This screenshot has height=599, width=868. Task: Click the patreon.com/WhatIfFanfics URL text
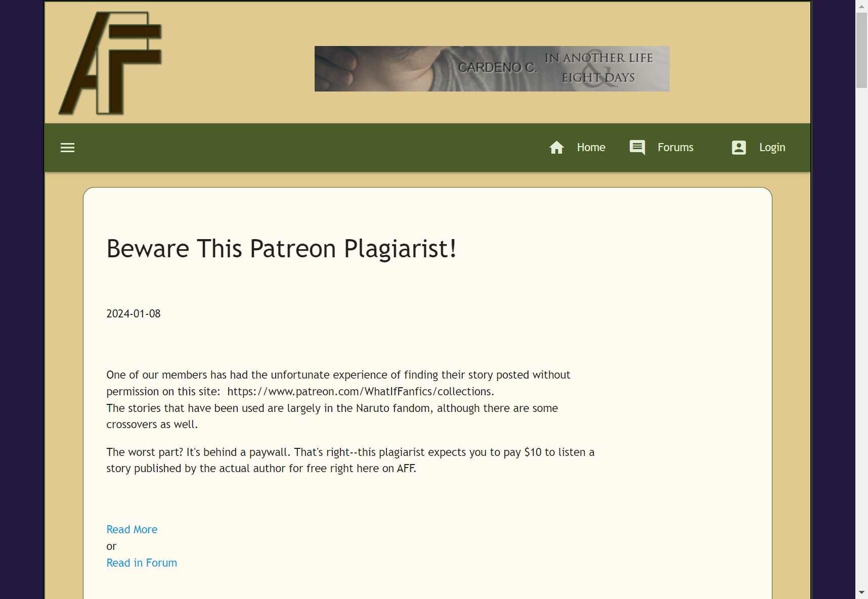pos(360,391)
